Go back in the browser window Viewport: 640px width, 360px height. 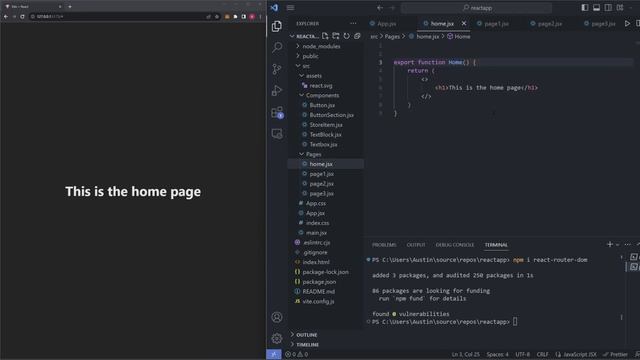click(6, 16)
